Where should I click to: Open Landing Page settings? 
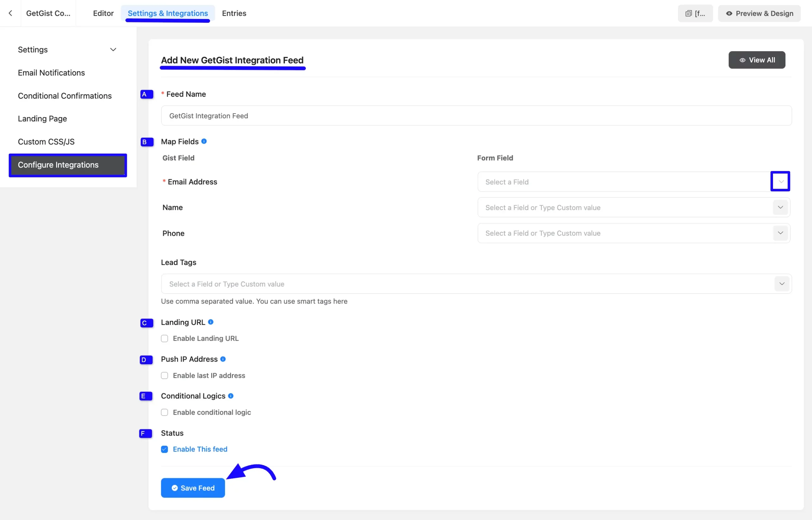tap(43, 119)
